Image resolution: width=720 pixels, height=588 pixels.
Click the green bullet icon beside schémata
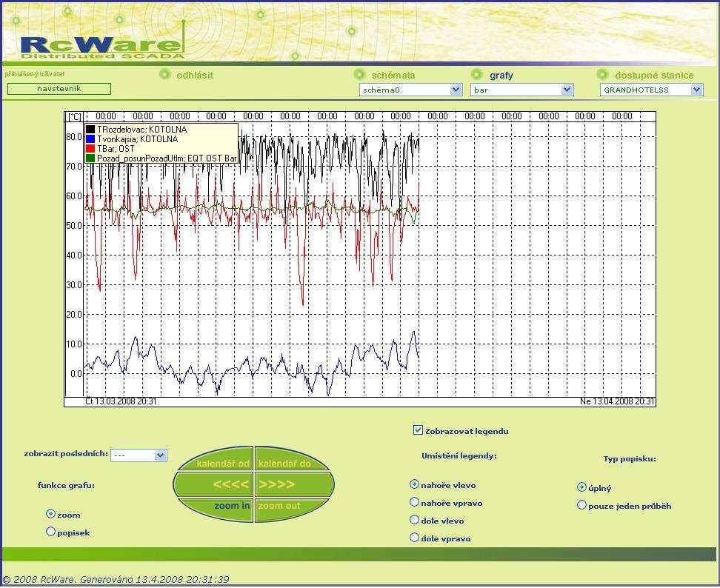(x=359, y=74)
